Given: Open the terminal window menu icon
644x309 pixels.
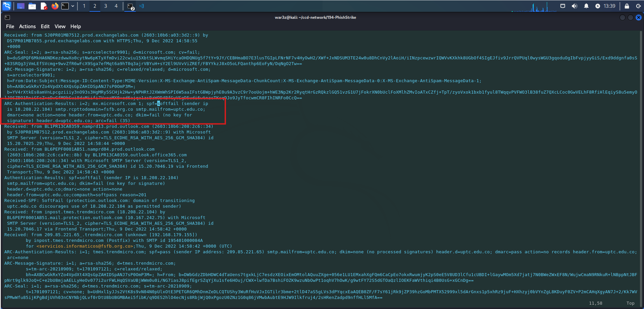Looking at the screenshot, I should (x=7, y=17).
